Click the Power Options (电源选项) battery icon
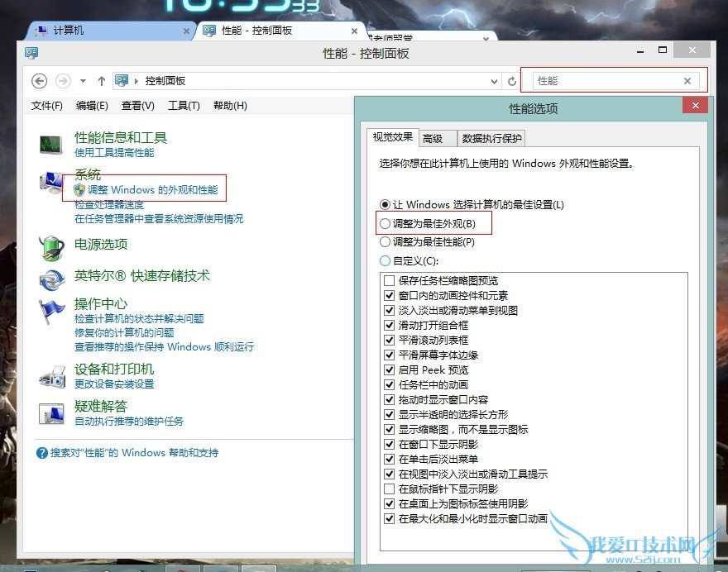 tap(51, 248)
